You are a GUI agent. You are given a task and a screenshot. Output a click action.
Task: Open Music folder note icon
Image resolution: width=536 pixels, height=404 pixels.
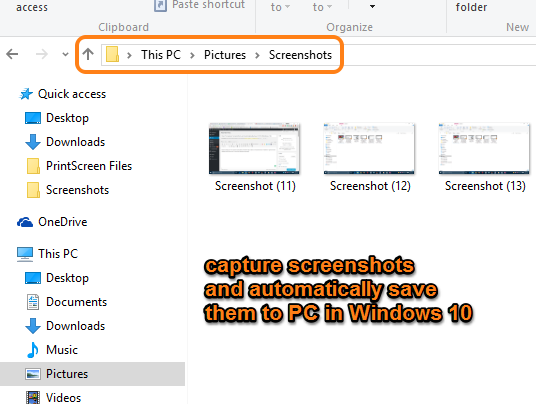[x=32, y=350]
